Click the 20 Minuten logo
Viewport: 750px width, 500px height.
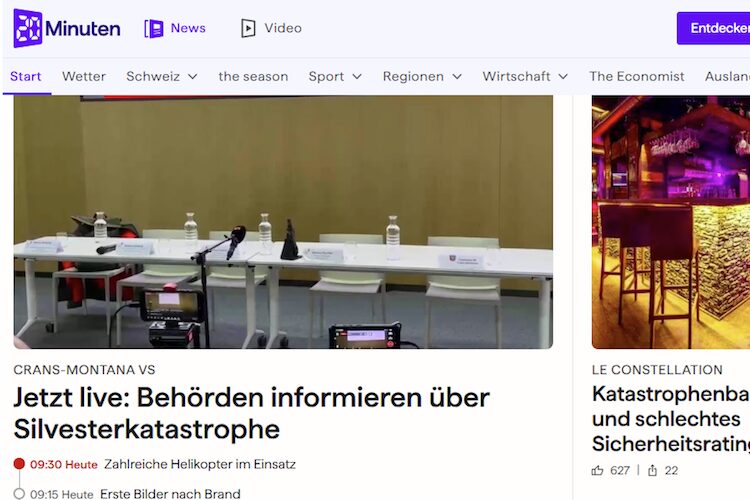66,28
